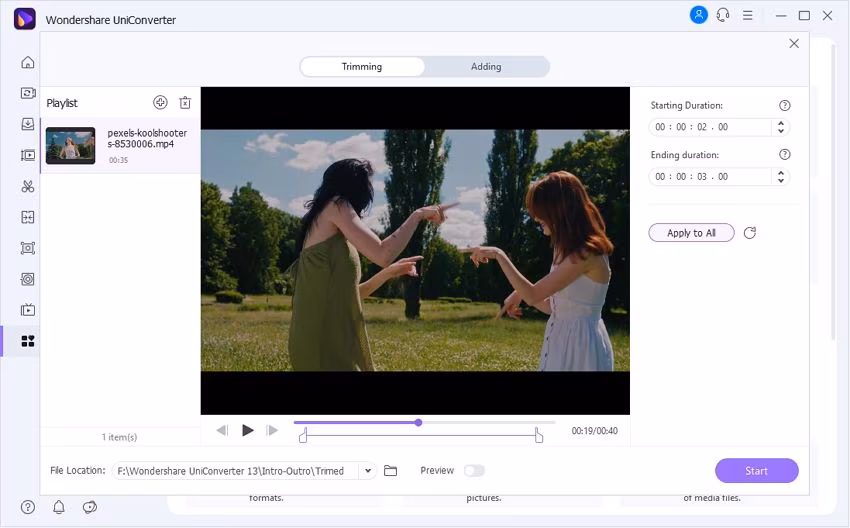
Task: Click the '1 item(s)' playlist count
Action: 119,437
